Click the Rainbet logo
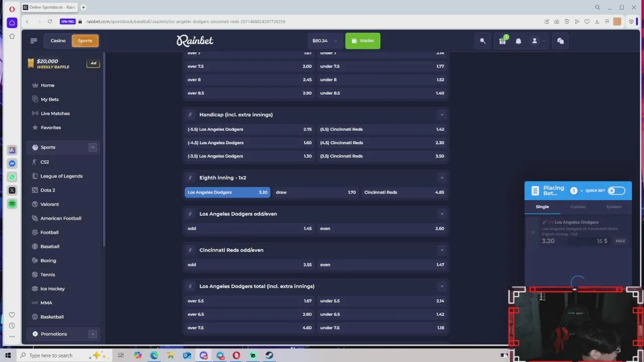 tap(195, 41)
